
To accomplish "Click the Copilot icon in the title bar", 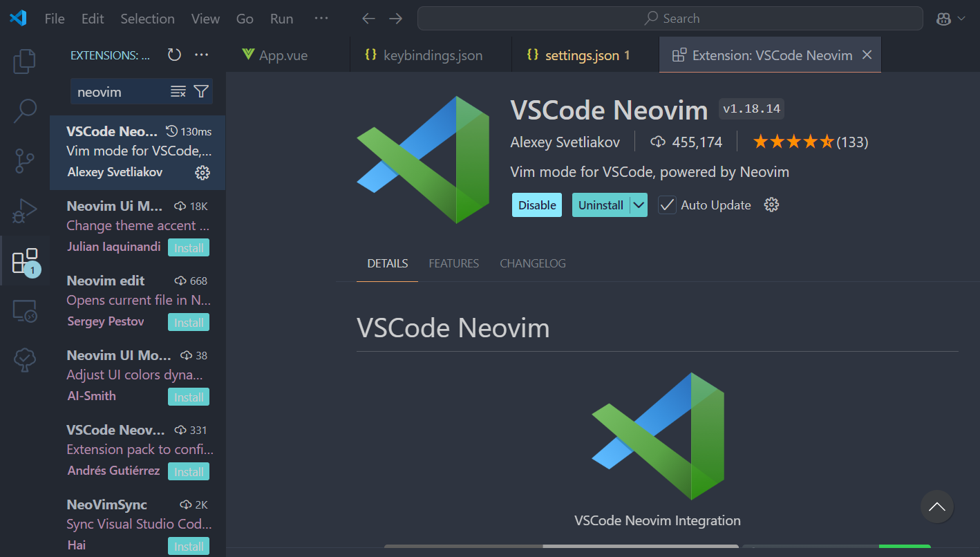I will click(944, 19).
